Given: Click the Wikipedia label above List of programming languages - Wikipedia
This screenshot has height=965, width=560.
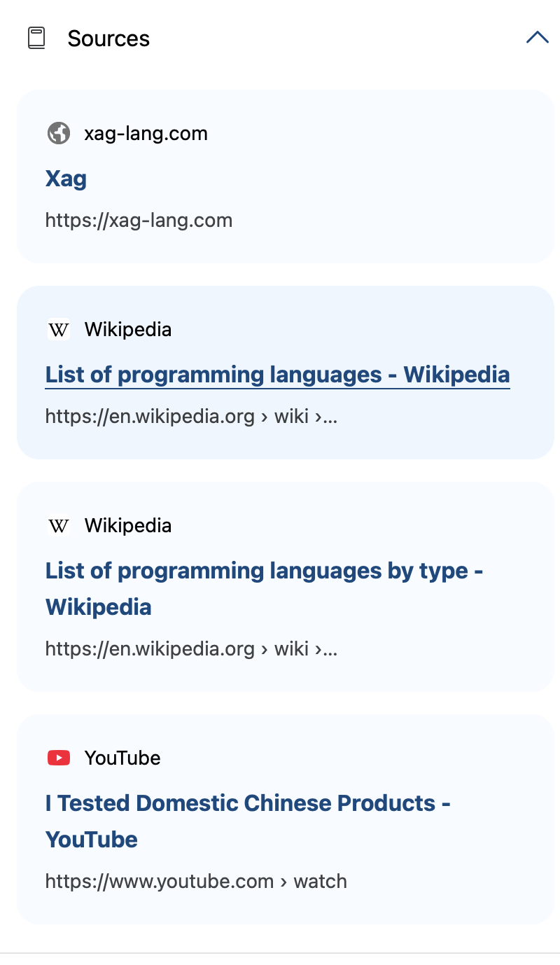Looking at the screenshot, I should [128, 329].
